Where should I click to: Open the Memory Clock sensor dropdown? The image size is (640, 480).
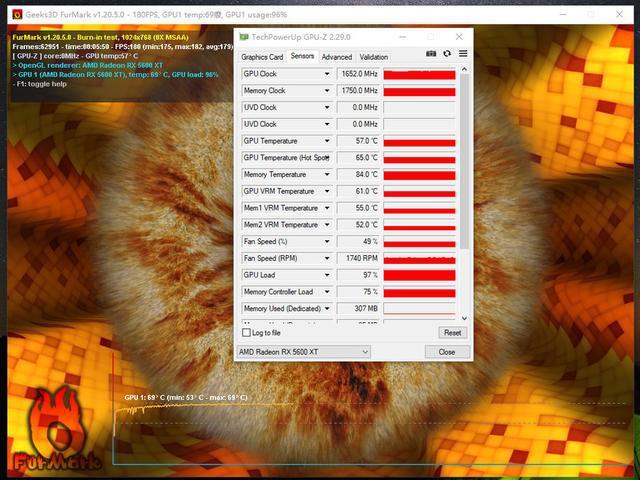point(327,91)
